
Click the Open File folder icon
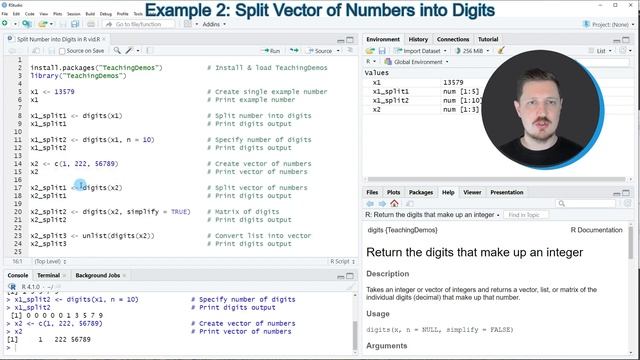coord(42,24)
